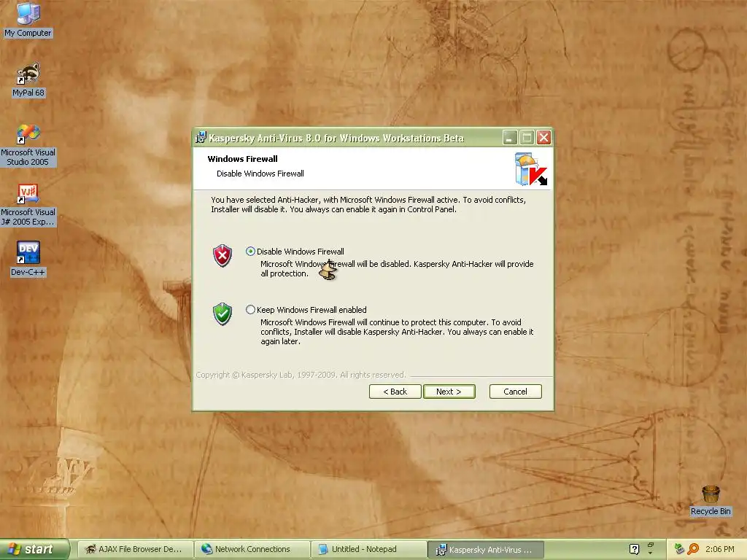Viewport: 747px width, 560px height.
Task: Cancel the Kaspersky installation
Action: click(516, 392)
